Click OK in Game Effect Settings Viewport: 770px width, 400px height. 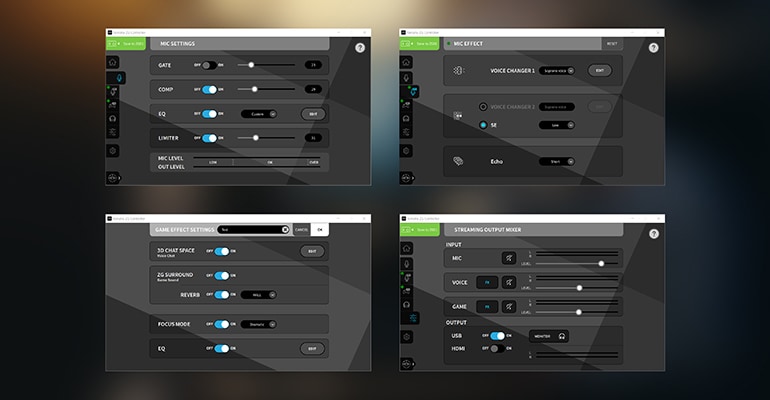point(320,230)
